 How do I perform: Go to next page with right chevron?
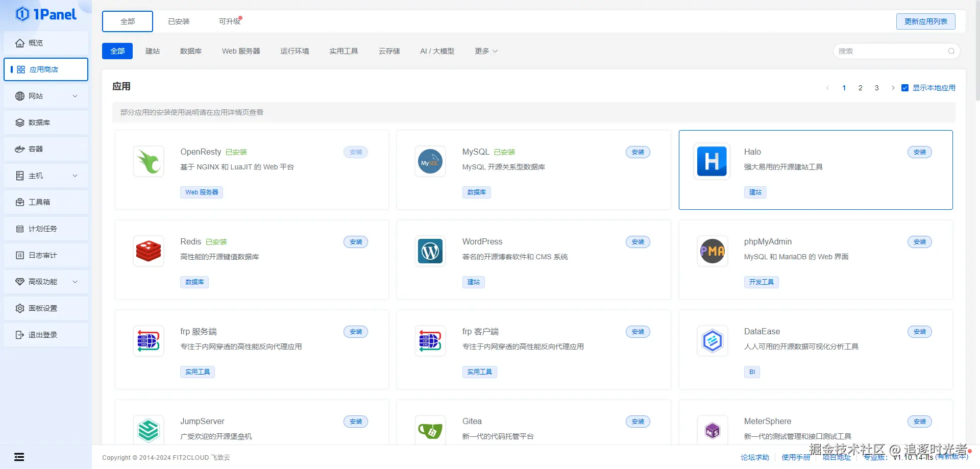893,88
